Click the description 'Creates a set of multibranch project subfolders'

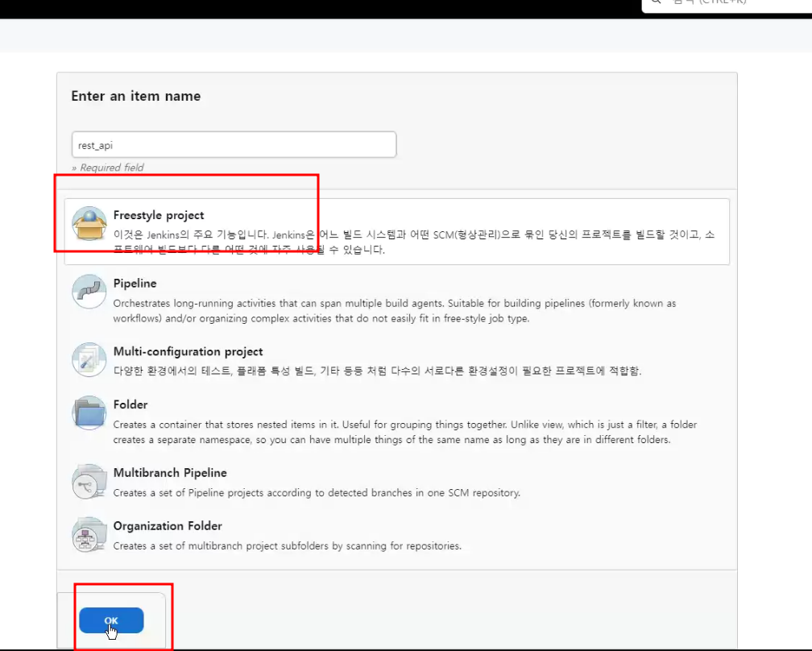(288, 546)
